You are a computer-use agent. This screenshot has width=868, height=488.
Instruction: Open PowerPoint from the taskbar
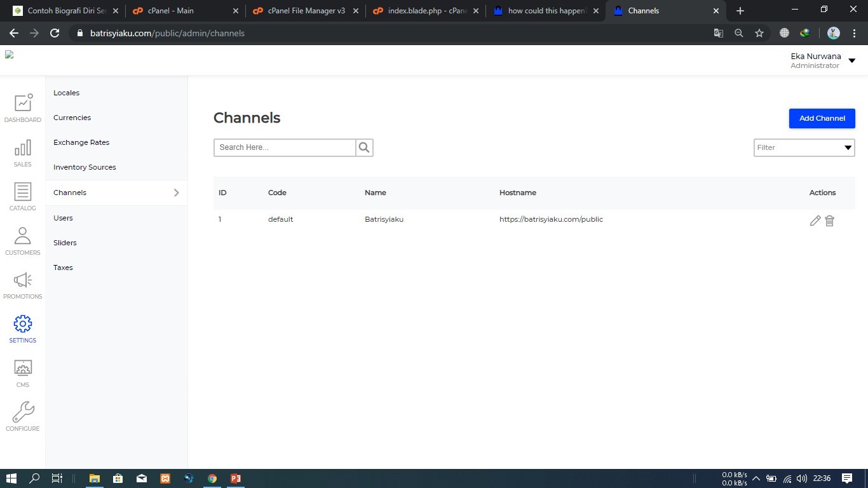pyautogui.click(x=236, y=478)
